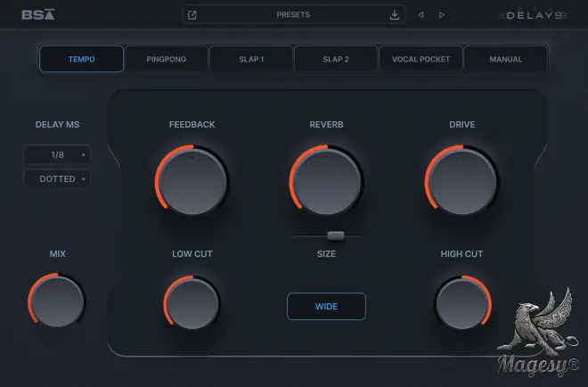Switch to the PINGPONG tab
The height and width of the screenshot is (387, 588).
(166, 59)
